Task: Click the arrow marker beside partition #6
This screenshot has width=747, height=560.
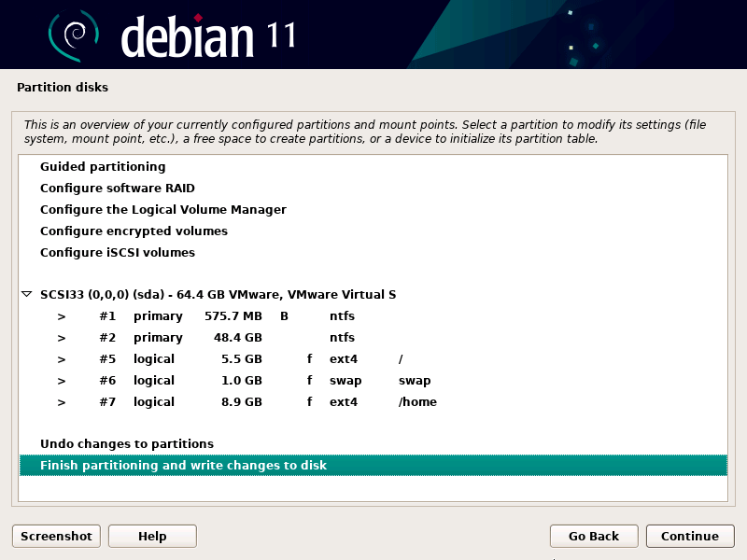Action: tap(62, 381)
